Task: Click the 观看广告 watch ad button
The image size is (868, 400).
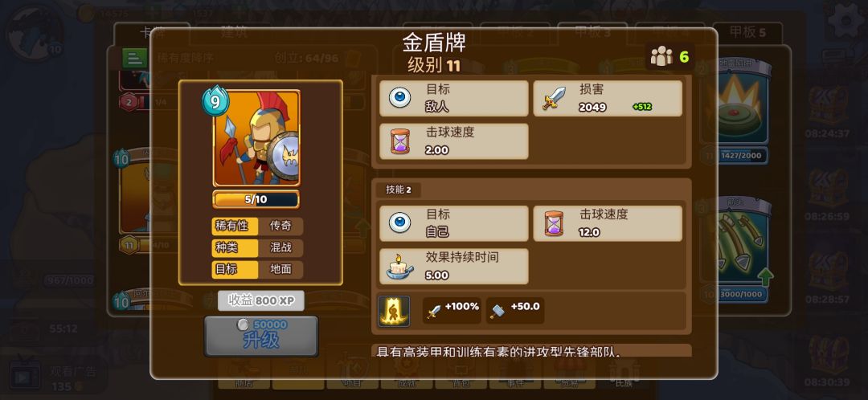Action: click(x=55, y=376)
